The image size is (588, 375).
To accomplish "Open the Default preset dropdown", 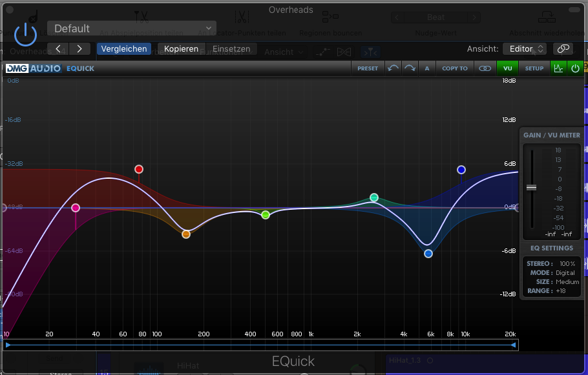I will 132,28.
